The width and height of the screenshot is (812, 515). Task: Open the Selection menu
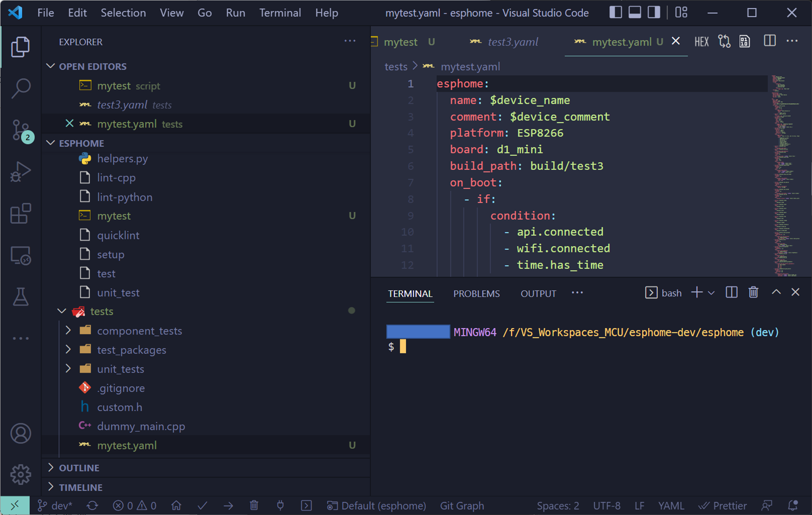tap(123, 13)
